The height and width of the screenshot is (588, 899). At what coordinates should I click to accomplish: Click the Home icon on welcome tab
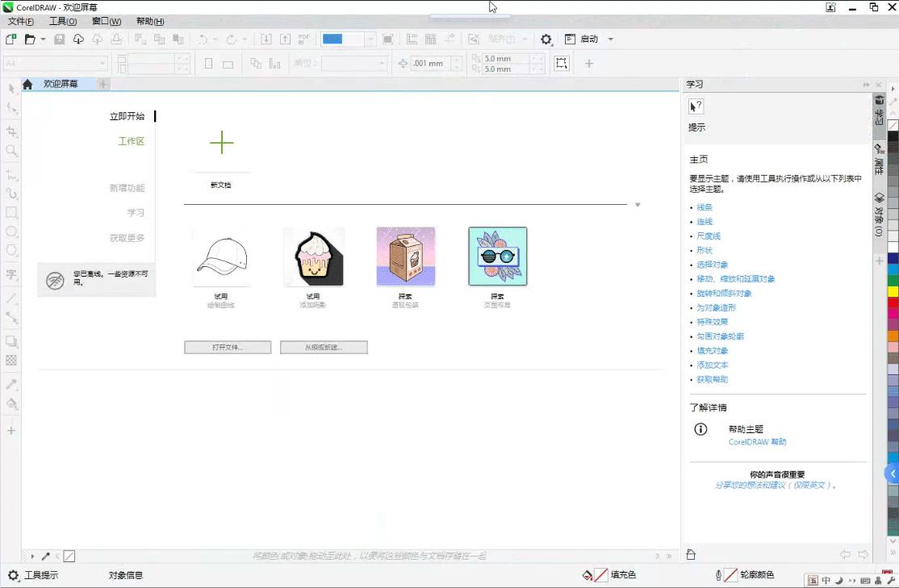27,84
